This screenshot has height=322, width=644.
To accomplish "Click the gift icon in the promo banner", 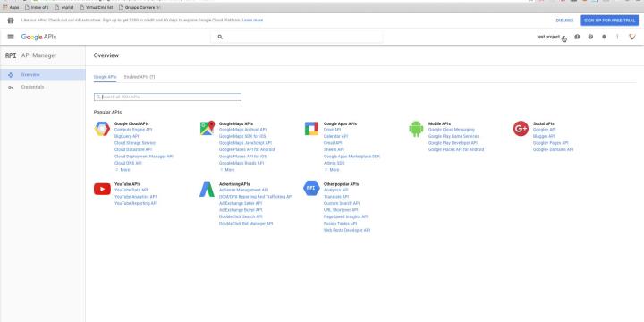I will point(11,21).
